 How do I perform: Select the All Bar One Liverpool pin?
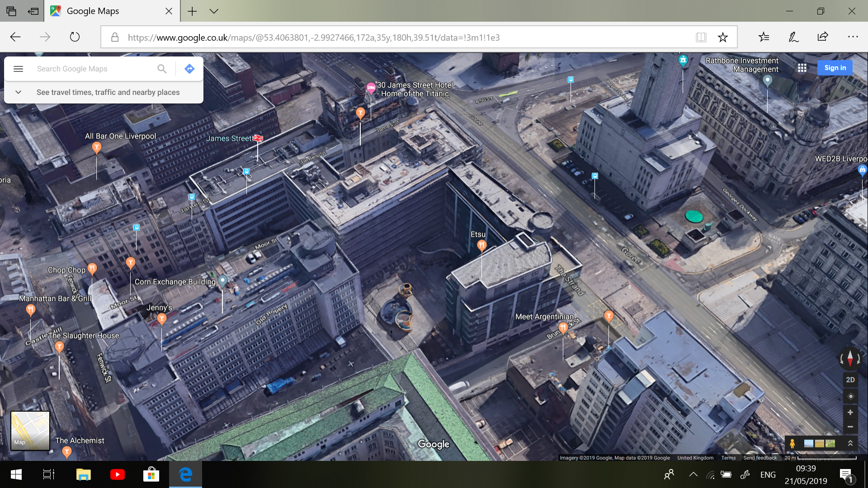[96, 147]
